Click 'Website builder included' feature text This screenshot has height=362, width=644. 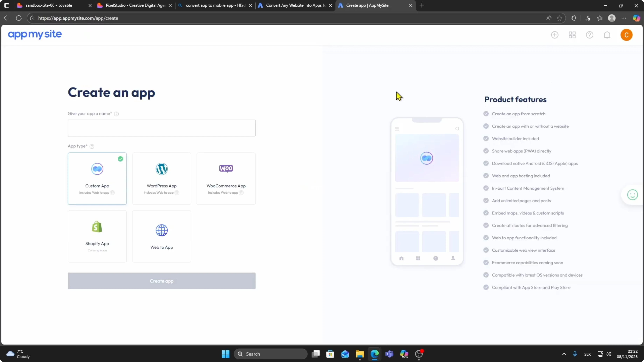pos(515,139)
